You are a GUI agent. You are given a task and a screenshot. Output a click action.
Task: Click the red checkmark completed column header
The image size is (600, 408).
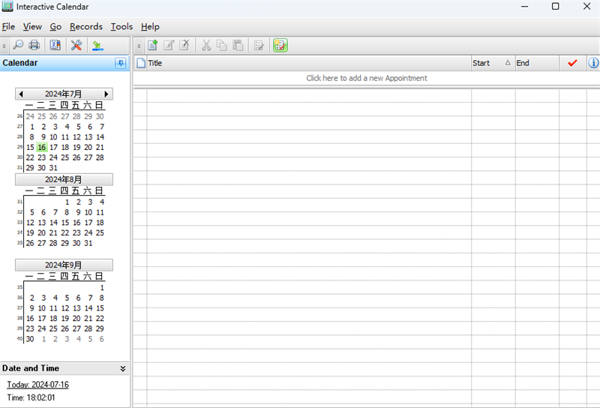(572, 63)
